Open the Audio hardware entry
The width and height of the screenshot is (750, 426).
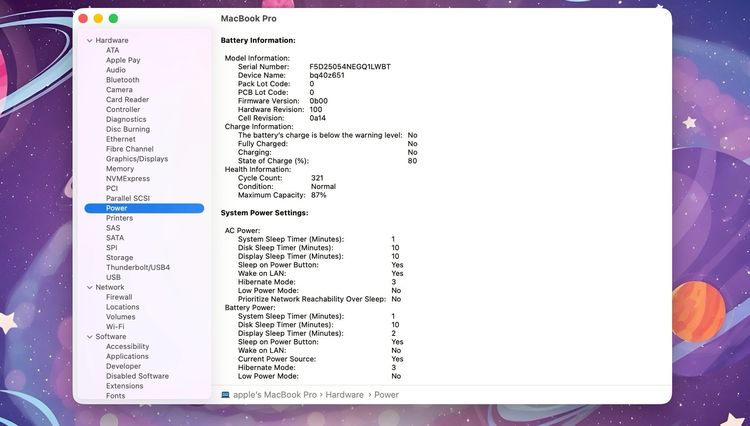(116, 70)
